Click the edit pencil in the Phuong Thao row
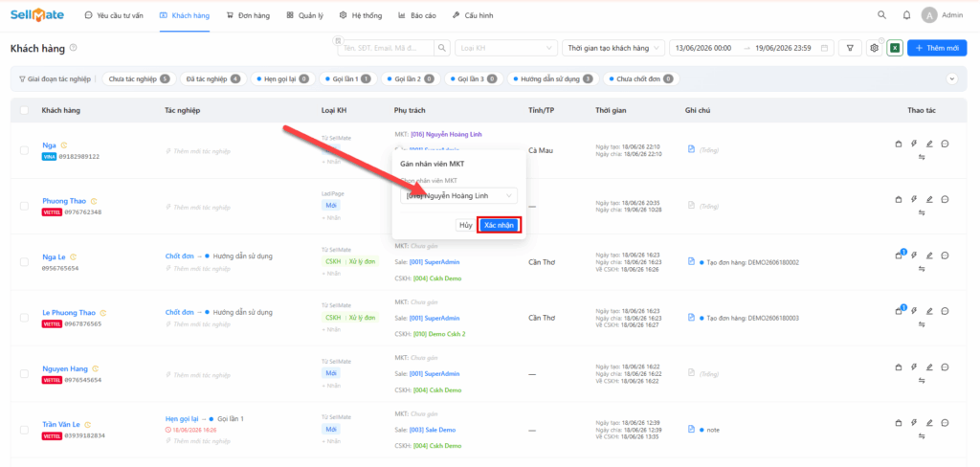This screenshot has height=467, width=980. tap(929, 199)
